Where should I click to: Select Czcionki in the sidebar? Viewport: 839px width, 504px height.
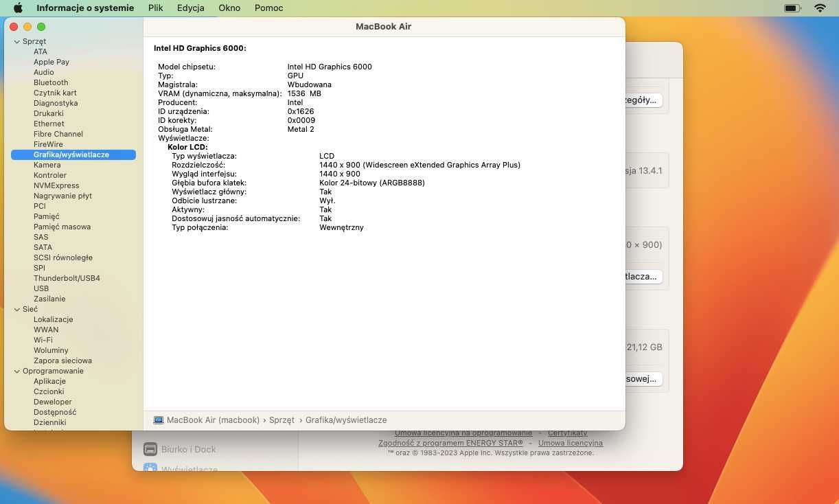pos(49,391)
